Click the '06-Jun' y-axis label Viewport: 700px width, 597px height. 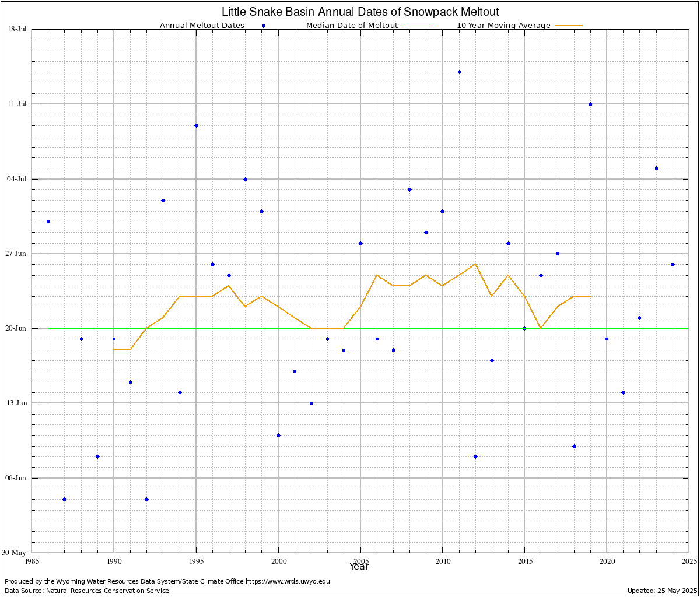(17, 477)
